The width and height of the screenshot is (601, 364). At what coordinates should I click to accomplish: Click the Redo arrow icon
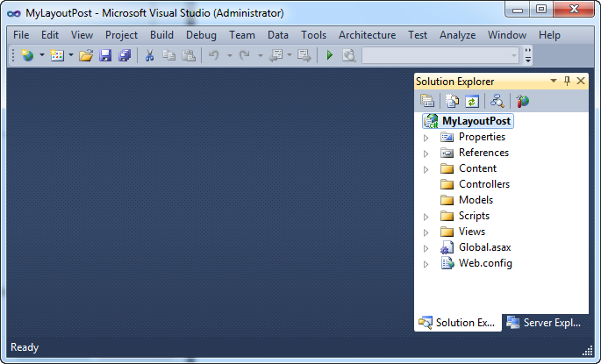tap(245, 55)
